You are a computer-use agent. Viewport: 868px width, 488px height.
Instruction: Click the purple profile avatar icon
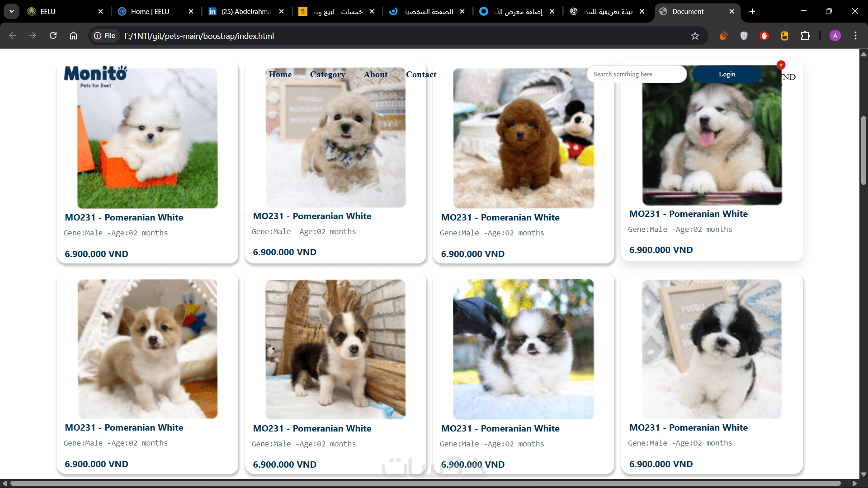pyautogui.click(x=835, y=36)
